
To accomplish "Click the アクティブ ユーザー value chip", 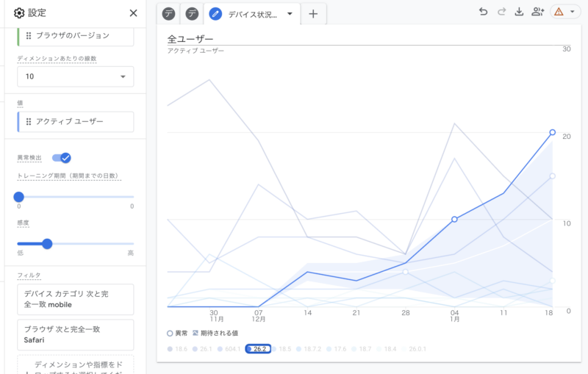I will [76, 122].
